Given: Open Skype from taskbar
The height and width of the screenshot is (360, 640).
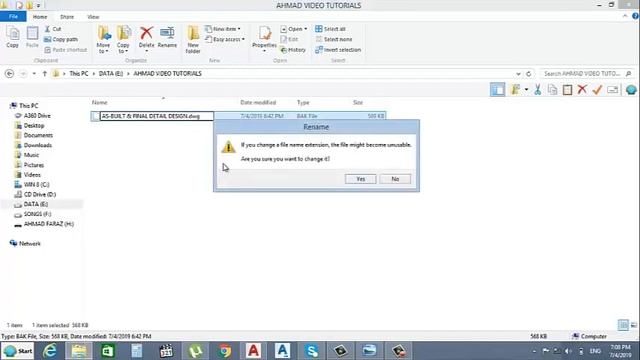Looking at the screenshot, I should [311, 351].
